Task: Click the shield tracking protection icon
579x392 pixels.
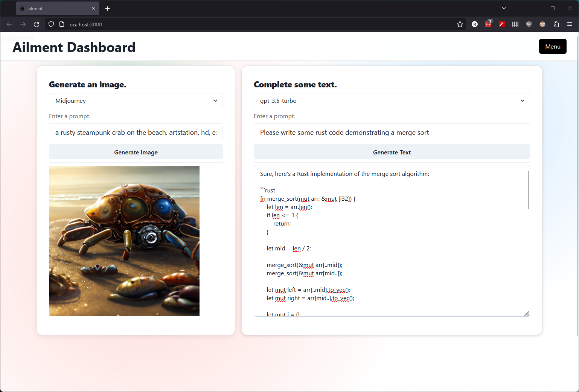Action: (x=51, y=24)
